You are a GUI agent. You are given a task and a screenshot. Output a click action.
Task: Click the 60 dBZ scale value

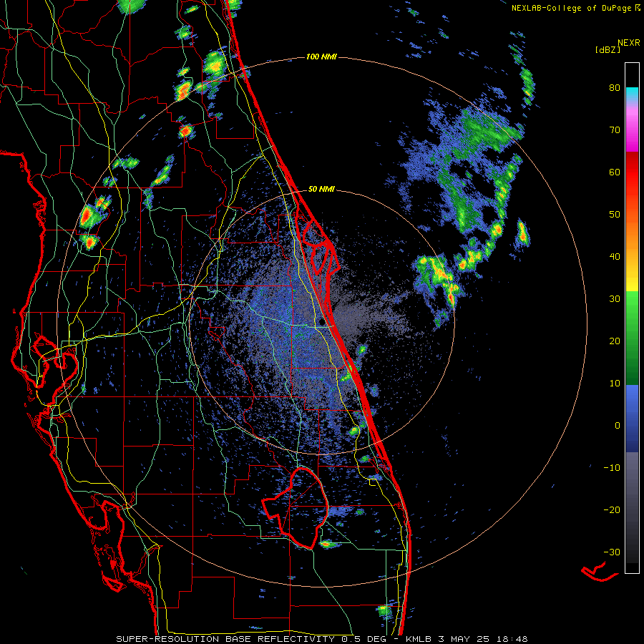click(x=615, y=172)
